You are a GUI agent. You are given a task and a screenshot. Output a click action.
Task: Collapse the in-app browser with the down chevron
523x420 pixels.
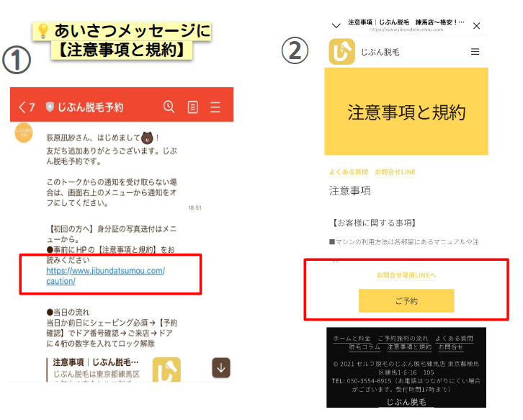point(336,26)
